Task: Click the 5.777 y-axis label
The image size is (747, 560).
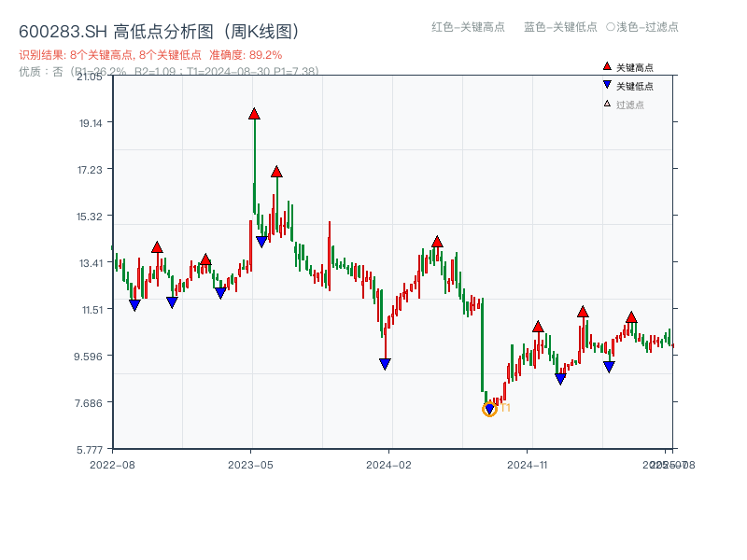Action: (x=90, y=450)
